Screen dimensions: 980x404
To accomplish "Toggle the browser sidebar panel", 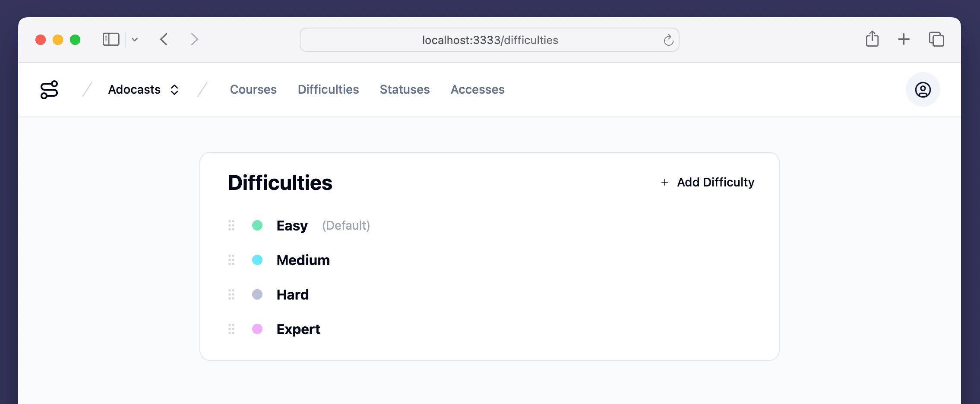I will click(x=111, y=39).
